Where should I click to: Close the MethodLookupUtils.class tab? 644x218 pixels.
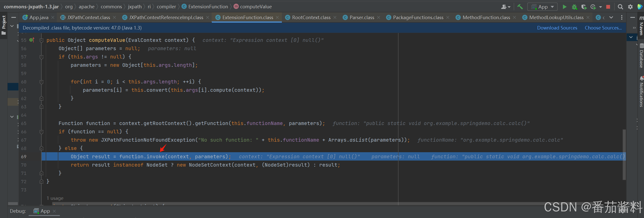click(588, 17)
